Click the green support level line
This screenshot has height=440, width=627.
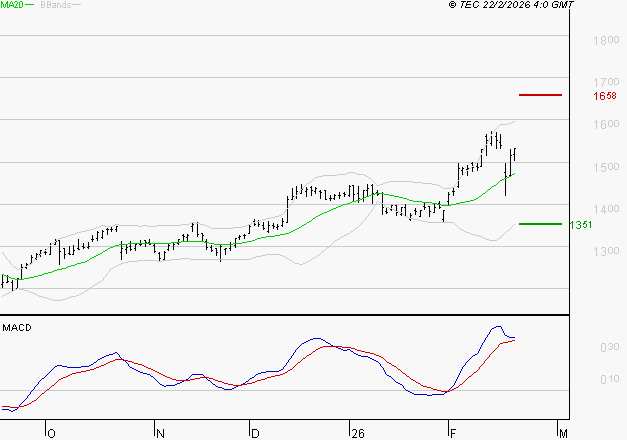pos(540,224)
